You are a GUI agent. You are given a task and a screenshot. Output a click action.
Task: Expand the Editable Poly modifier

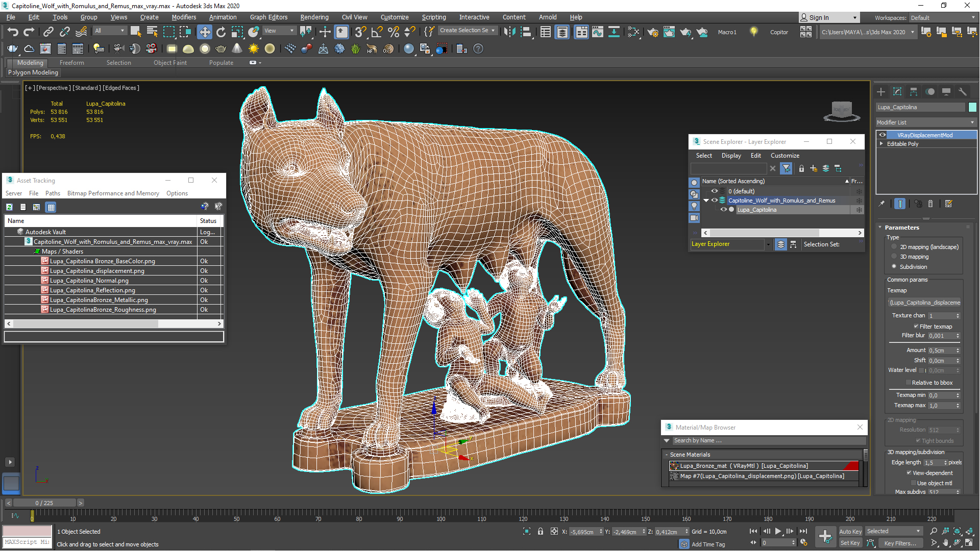tap(881, 144)
